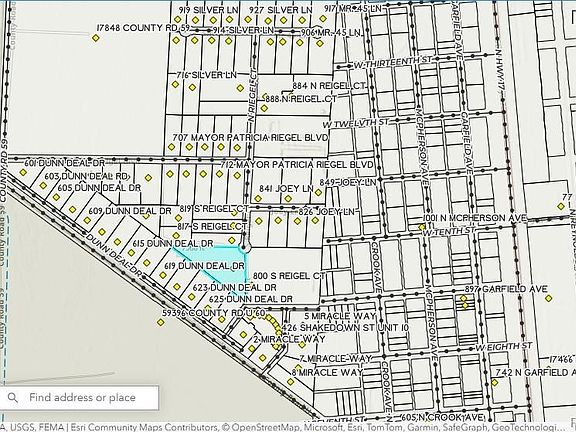576x432 pixels.
Task: Click the 919 Silver Ln address marker
Action: [177, 19]
